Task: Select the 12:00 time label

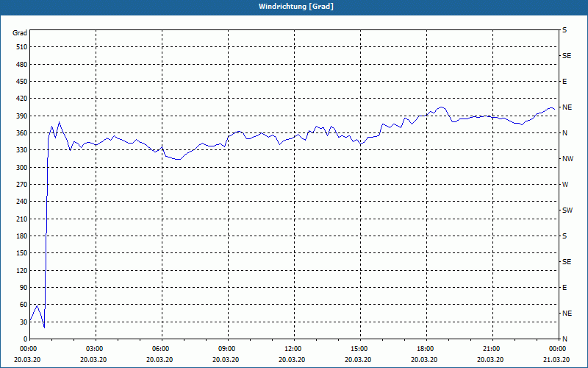Action: click(295, 349)
